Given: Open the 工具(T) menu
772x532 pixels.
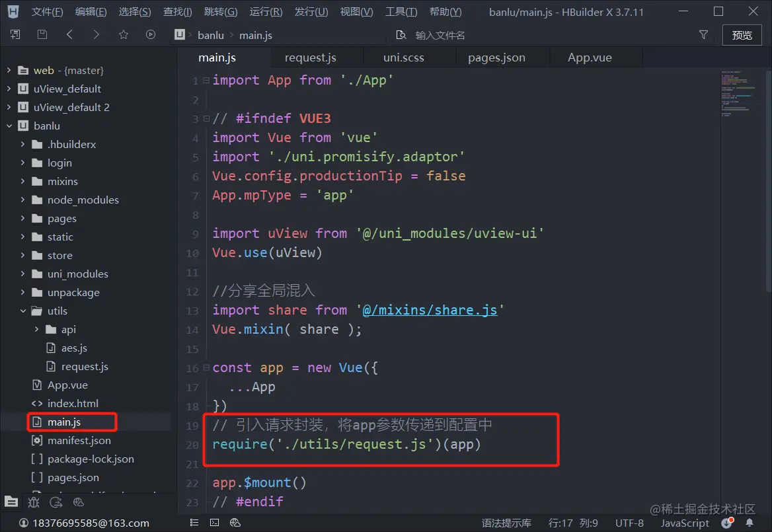Looking at the screenshot, I should pos(401,12).
